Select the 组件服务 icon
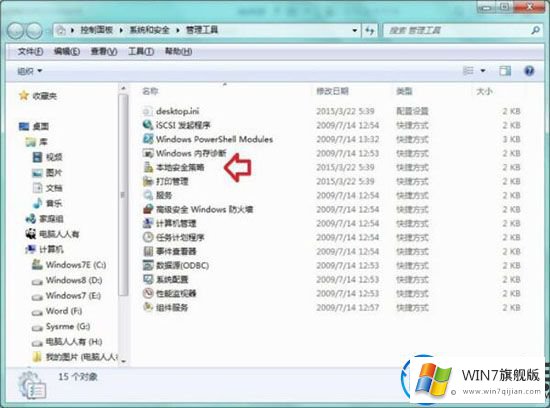The image size is (550, 408). coord(148,307)
